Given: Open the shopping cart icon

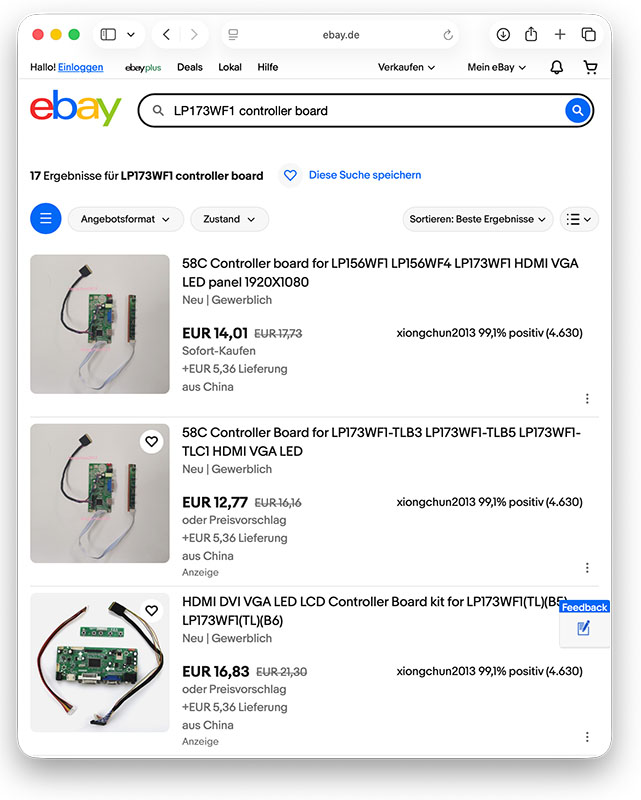Looking at the screenshot, I should 591,67.
